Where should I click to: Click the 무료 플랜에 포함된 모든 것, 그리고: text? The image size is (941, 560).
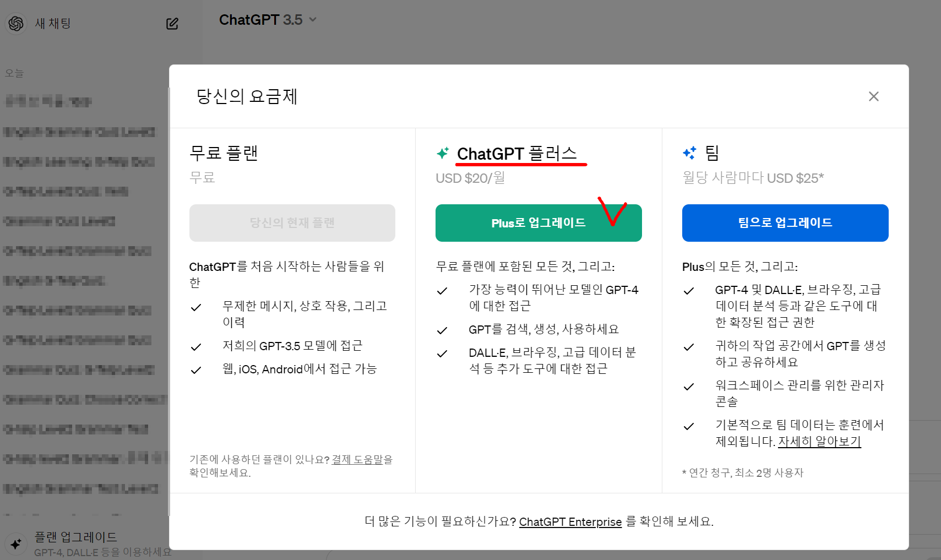(x=525, y=267)
